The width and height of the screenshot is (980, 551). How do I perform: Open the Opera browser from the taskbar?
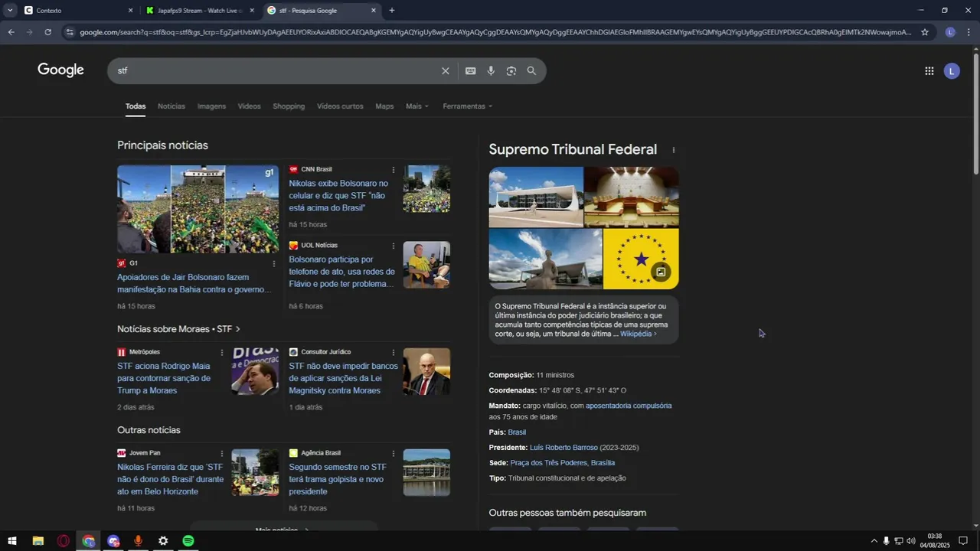(63, 541)
